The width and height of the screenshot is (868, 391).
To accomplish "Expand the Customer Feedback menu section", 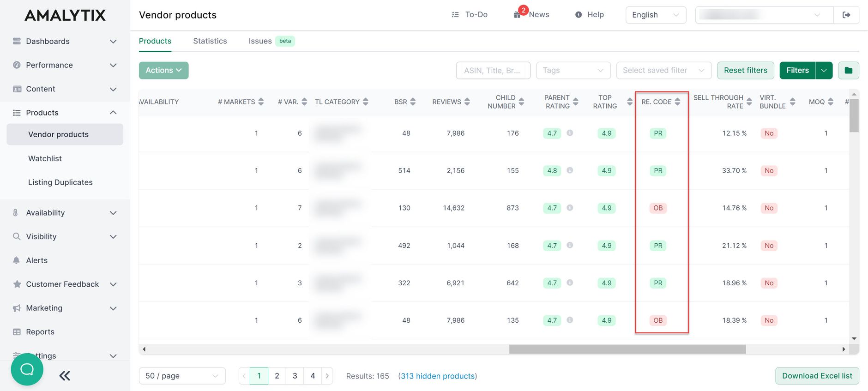I will click(x=113, y=284).
